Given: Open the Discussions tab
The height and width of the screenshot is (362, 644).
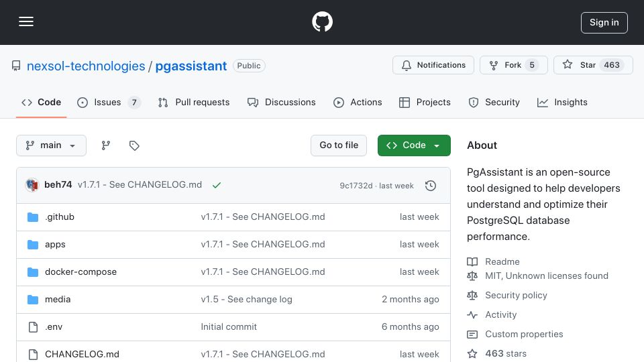Looking at the screenshot, I should (282, 102).
